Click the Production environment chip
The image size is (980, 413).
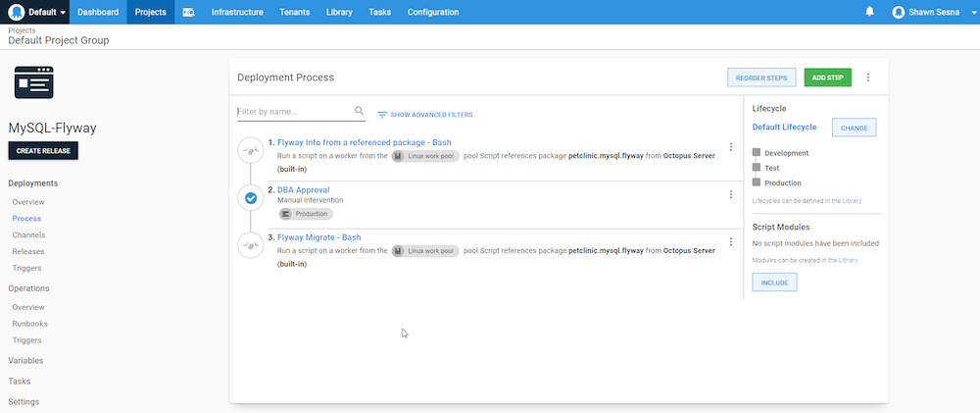pos(306,214)
